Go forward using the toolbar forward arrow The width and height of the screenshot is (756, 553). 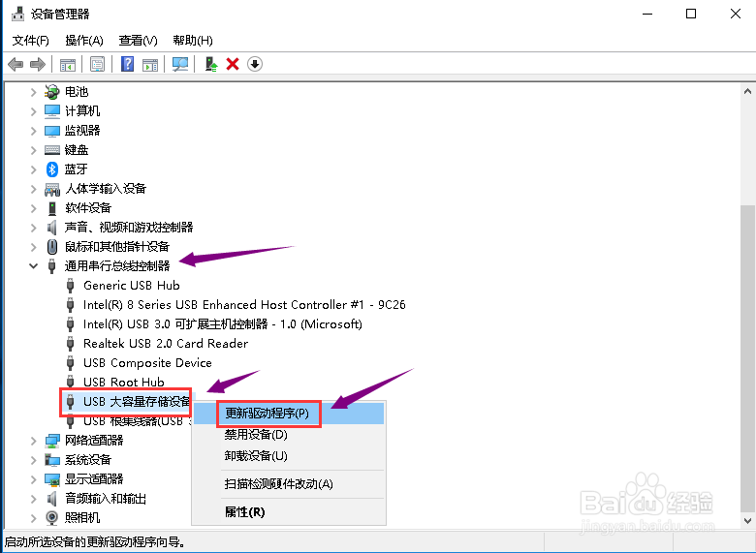tap(38, 64)
